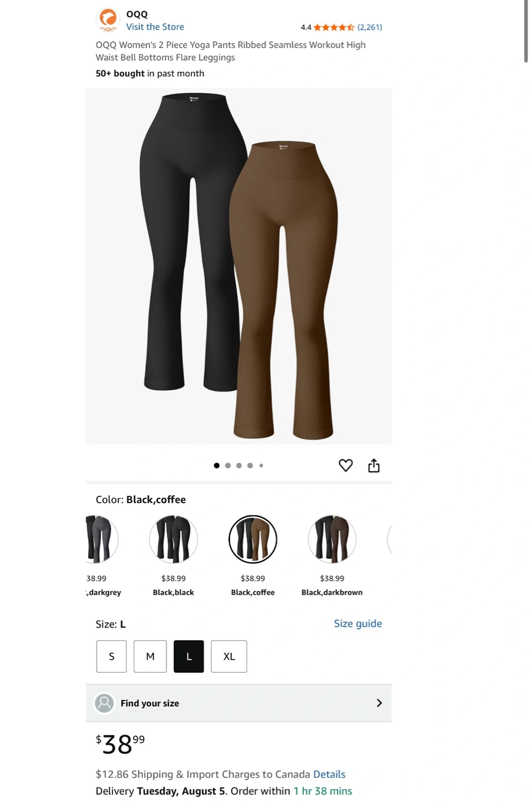Select size M
The height and width of the screenshot is (804, 532).
[150, 656]
